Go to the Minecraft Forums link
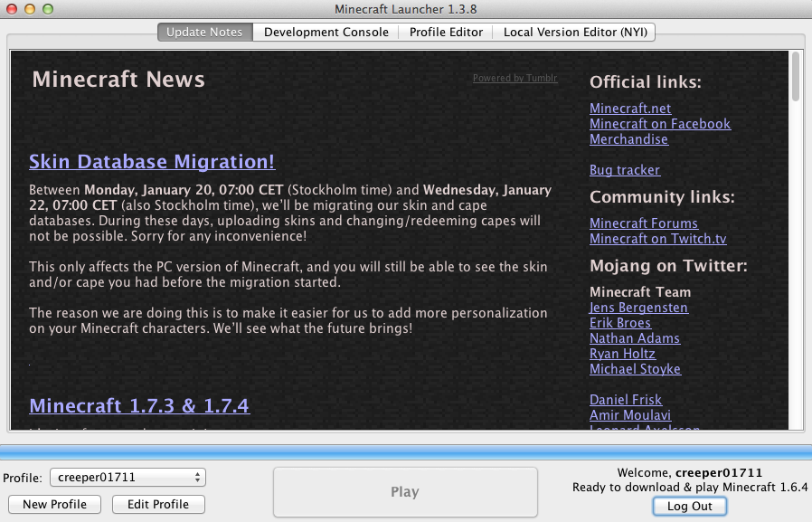Image resolution: width=812 pixels, height=522 pixels. pyautogui.click(x=644, y=223)
